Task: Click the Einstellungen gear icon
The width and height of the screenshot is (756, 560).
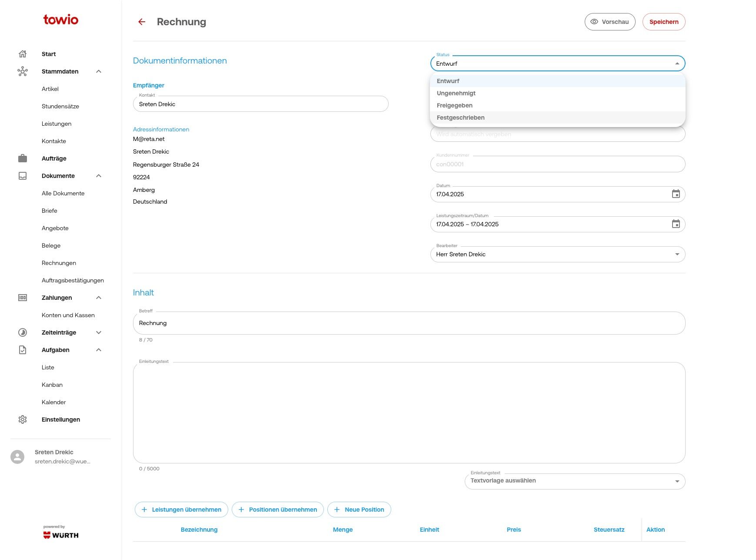Action: (23, 419)
